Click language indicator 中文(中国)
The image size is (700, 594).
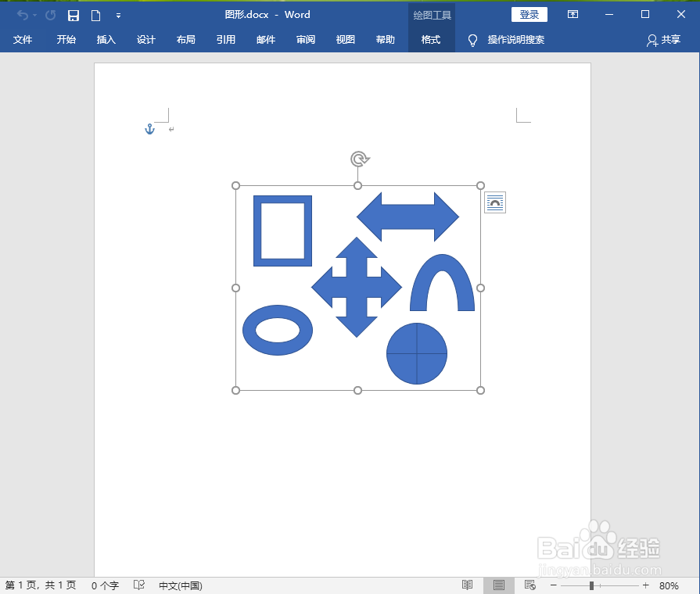(x=181, y=585)
